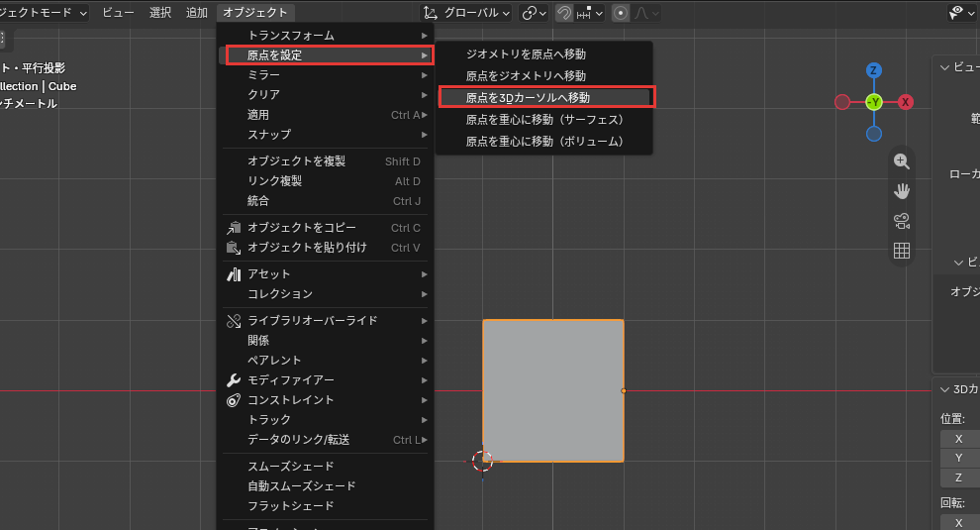Open クリア submenu
The height and width of the screenshot is (530, 980).
[x=326, y=95]
